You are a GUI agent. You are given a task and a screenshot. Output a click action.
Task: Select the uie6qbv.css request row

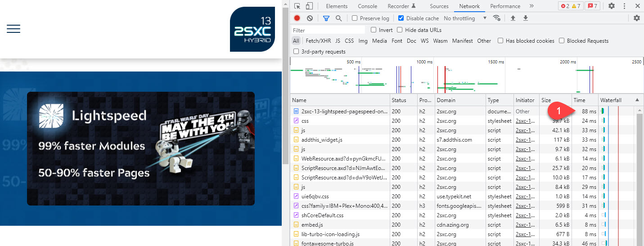pos(464,197)
